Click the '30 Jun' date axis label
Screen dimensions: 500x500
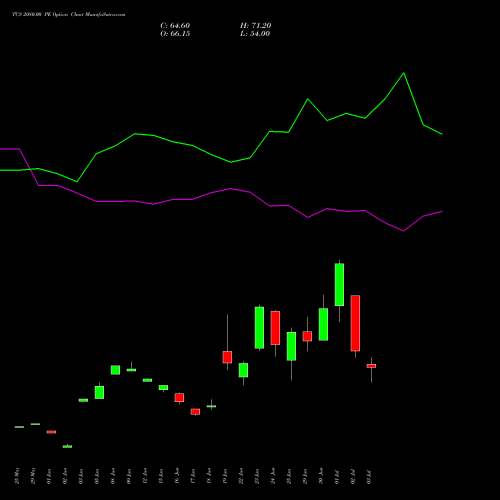coord(321,476)
